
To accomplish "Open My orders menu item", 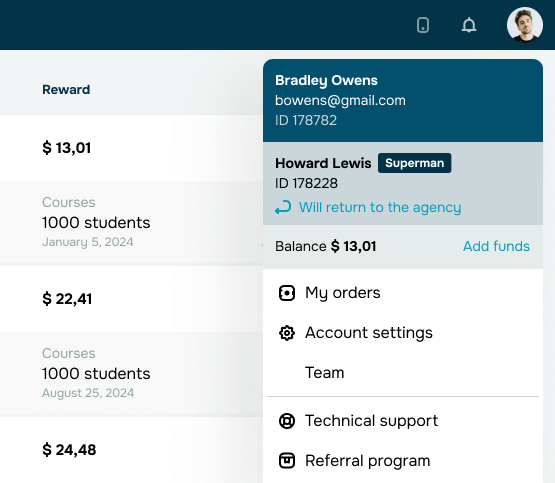I will [403, 293].
